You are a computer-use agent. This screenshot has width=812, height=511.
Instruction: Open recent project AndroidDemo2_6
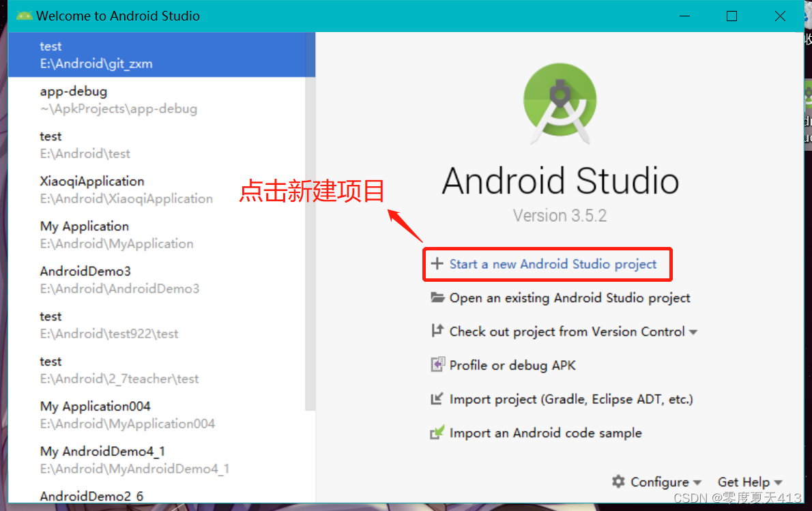[156, 494]
